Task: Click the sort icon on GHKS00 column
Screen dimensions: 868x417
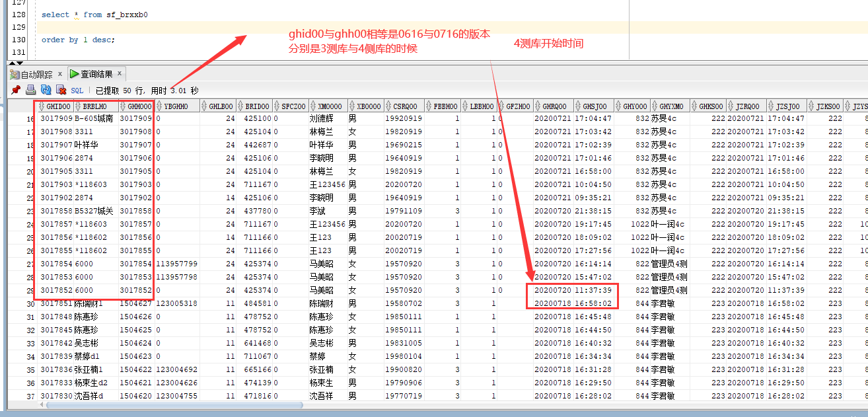Action: 694,106
